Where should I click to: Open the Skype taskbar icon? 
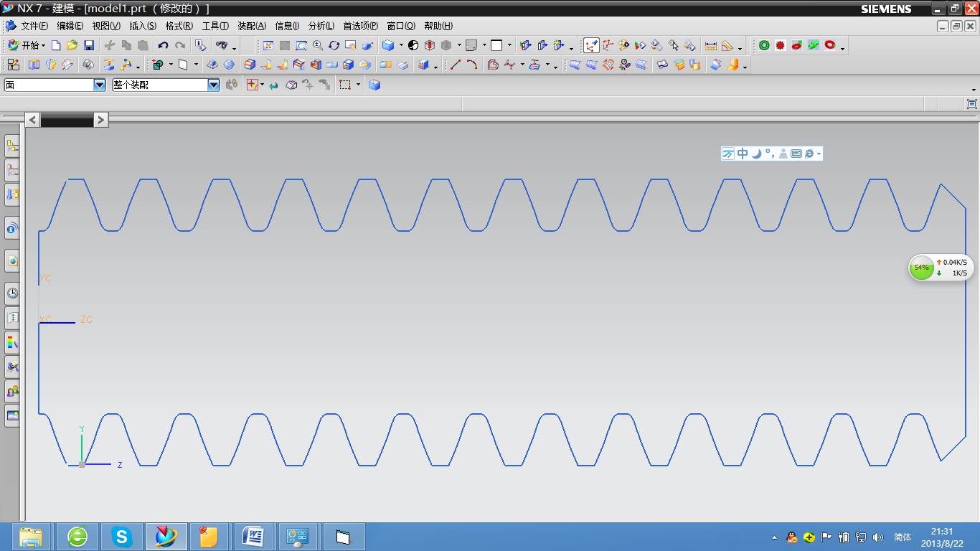click(x=122, y=537)
